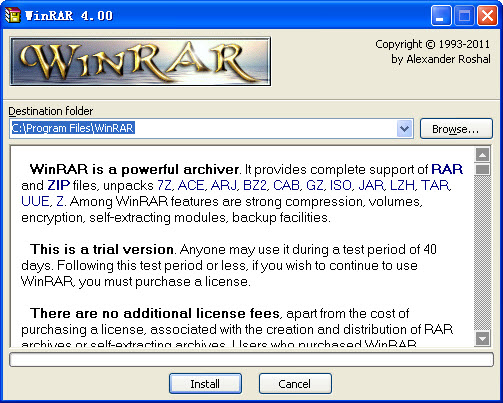Viewport: 503px width, 403px height.
Task: Expand the destination folder dropdown arrow
Action: coord(404,129)
